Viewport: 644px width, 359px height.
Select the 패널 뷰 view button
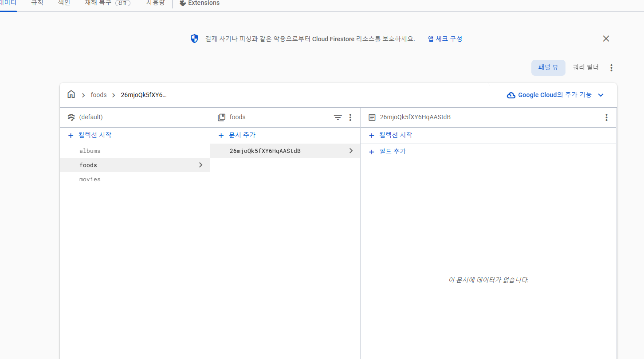548,67
